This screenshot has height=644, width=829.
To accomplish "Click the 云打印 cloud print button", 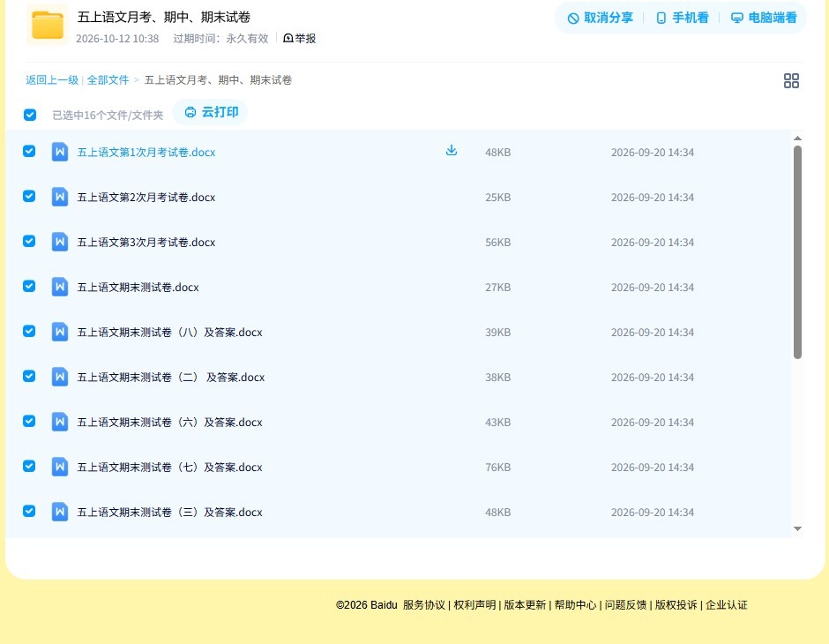I will (x=212, y=112).
